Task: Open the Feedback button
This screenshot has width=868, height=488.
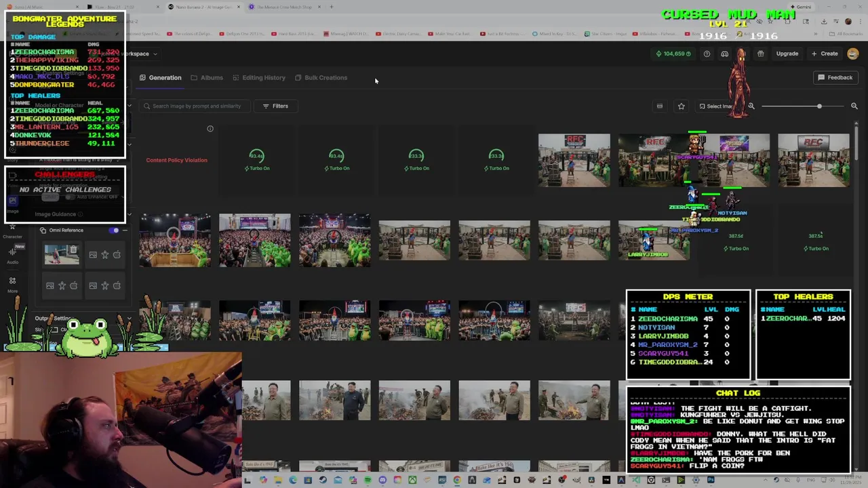Action: point(834,77)
